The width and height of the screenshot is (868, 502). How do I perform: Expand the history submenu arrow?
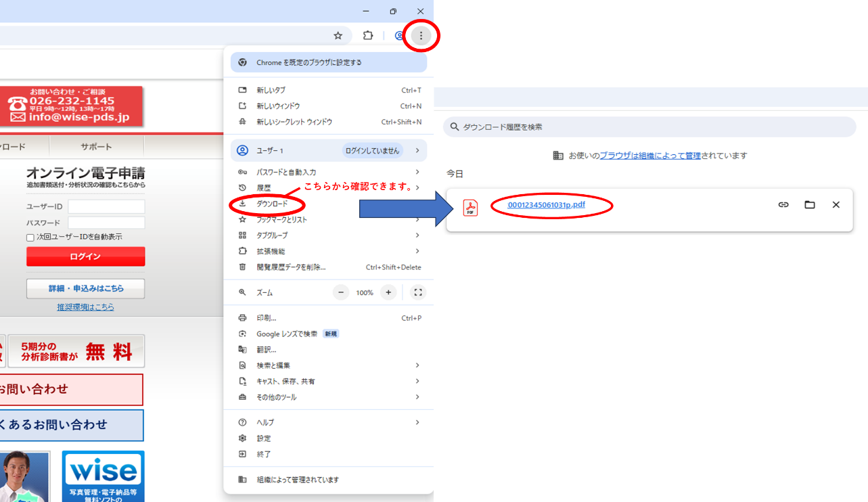coord(417,187)
